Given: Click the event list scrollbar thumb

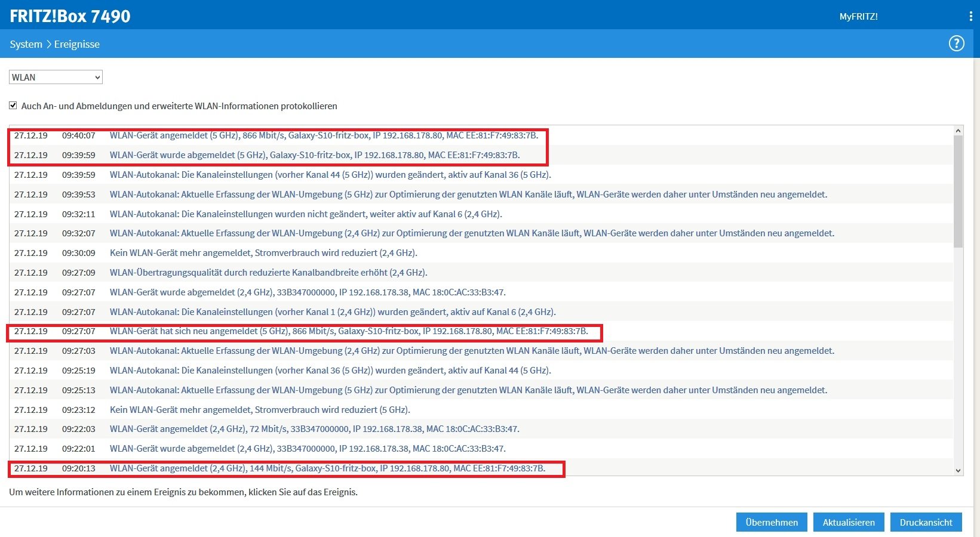Looking at the screenshot, I should pyautogui.click(x=959, y=191).
